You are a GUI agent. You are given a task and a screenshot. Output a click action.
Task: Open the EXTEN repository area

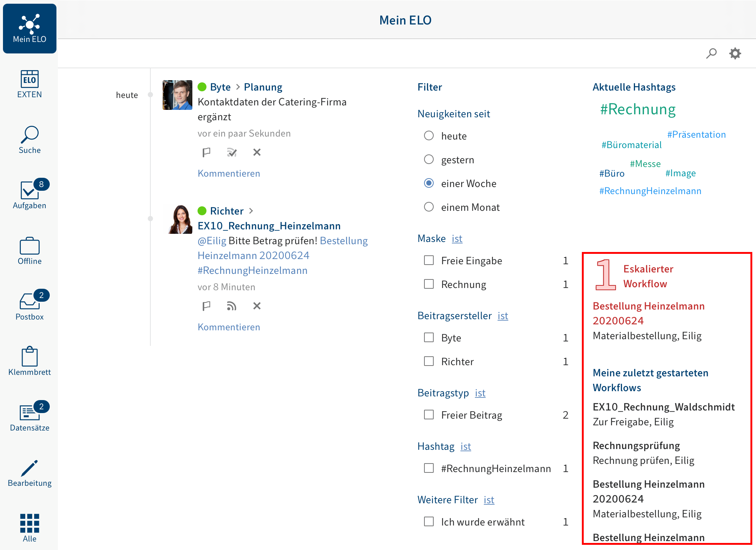point(30,84)
